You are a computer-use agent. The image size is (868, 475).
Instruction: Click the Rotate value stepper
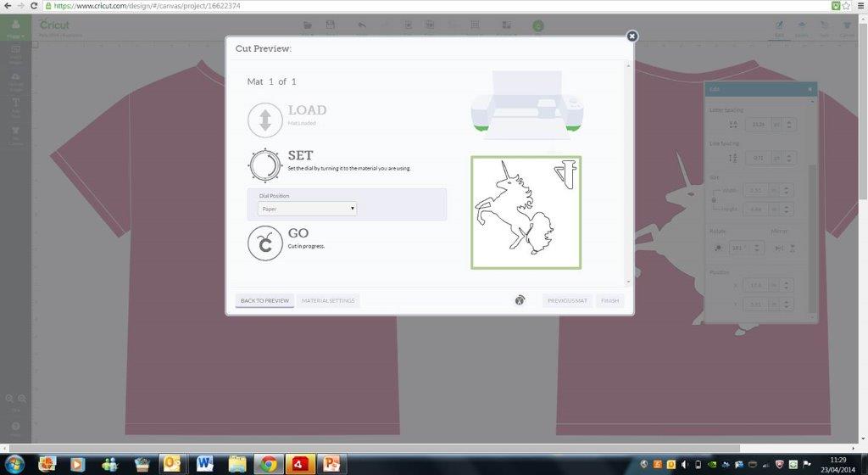756,248
